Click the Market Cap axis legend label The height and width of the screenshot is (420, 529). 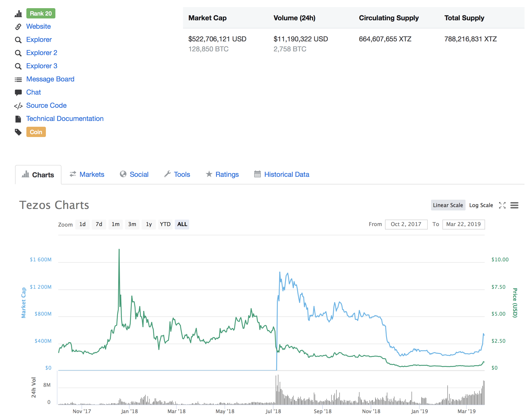point(24,303)
